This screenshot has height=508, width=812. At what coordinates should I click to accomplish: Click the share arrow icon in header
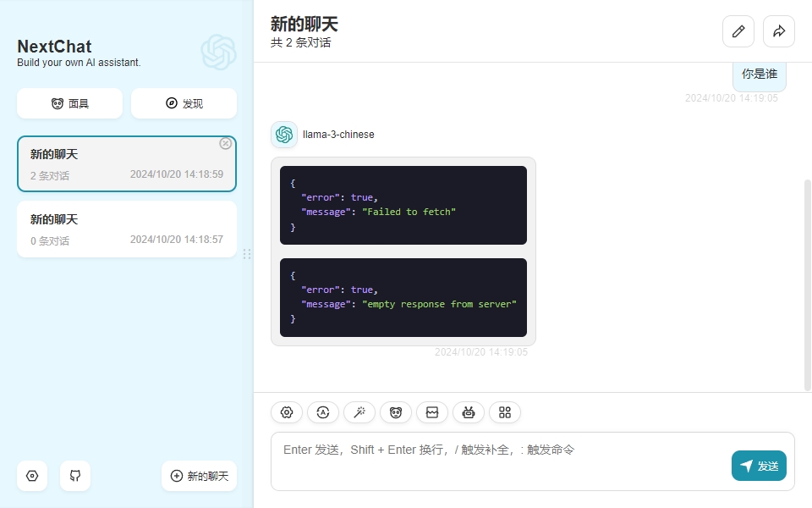coord(778,31)
